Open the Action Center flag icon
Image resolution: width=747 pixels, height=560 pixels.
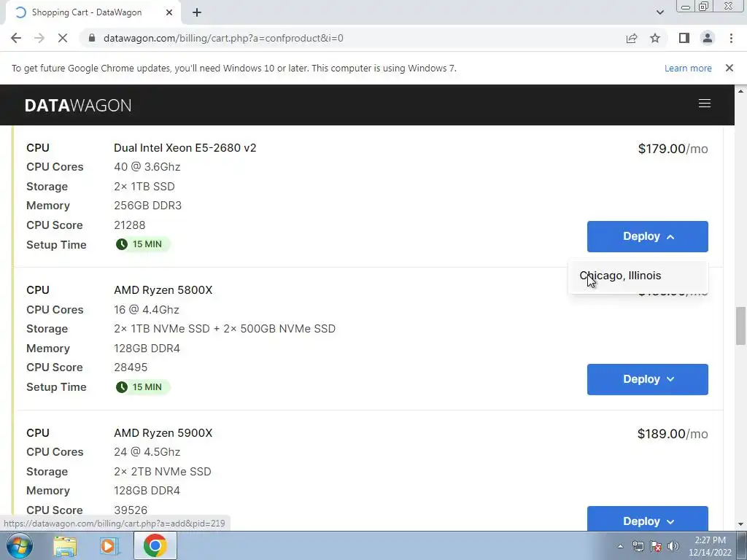coord(656,546)
